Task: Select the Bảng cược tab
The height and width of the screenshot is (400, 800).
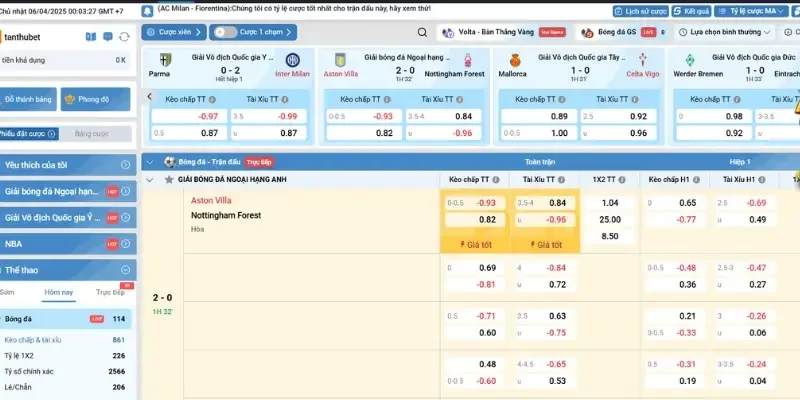Action: tap(91, 133)
